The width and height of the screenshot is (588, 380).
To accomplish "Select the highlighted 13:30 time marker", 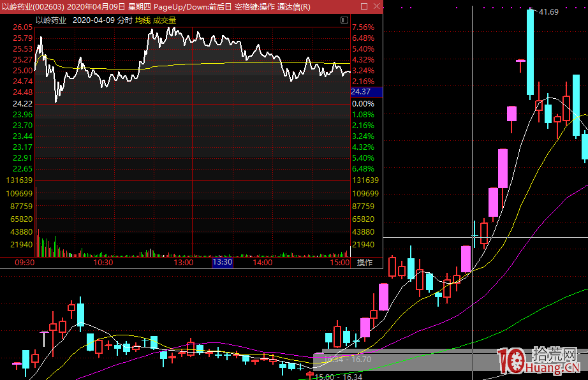I will [223, 263].
